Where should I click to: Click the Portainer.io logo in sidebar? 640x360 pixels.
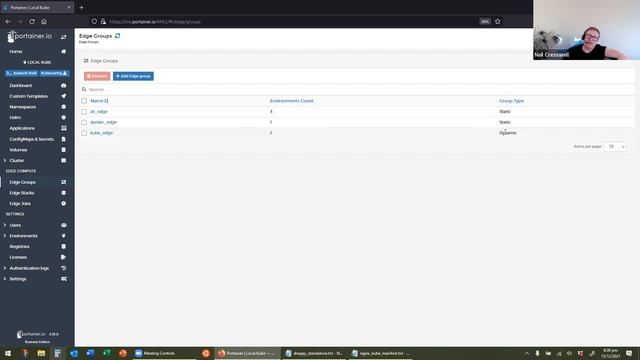click(29, 36)
